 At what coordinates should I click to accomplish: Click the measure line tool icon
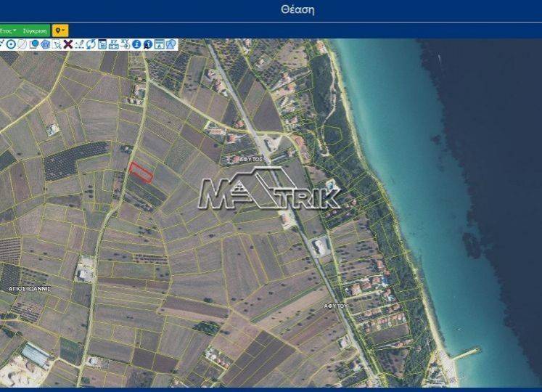point(79,44)
